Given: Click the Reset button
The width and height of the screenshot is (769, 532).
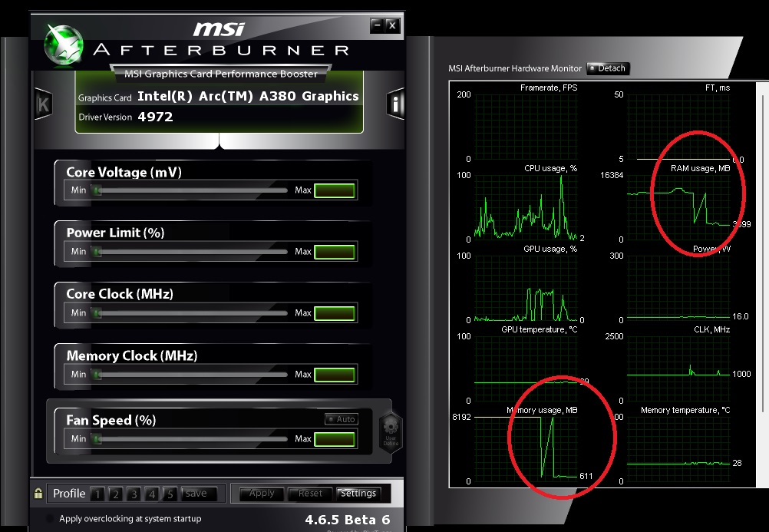Looking at the screenshot, I should coord(310,493).
